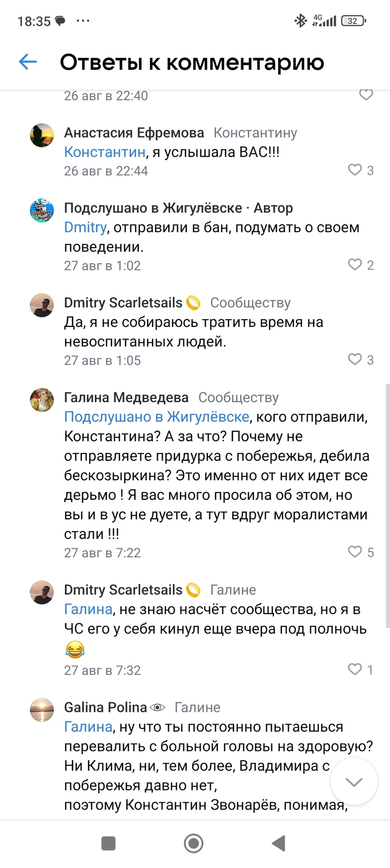Open Galina Polina's name link
This screenshot has height=868, width=390.
105,707
